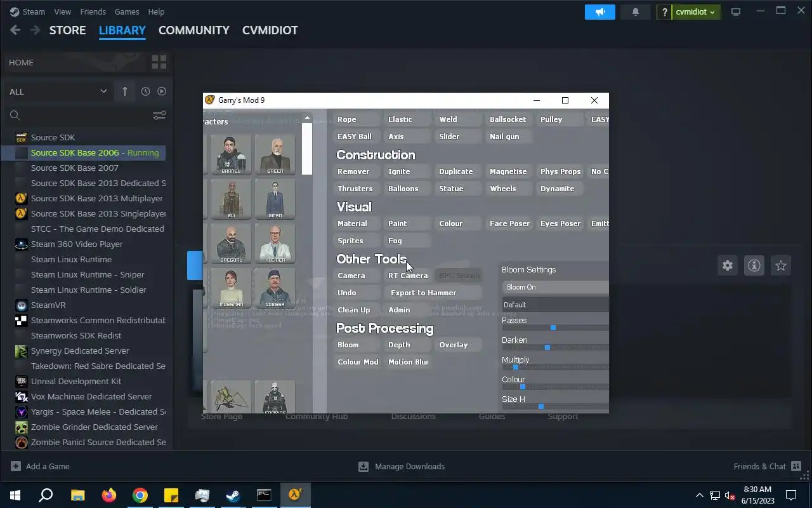Click the Steam announcements megaphone icon

pyautogui.click(x=599, y=12)
